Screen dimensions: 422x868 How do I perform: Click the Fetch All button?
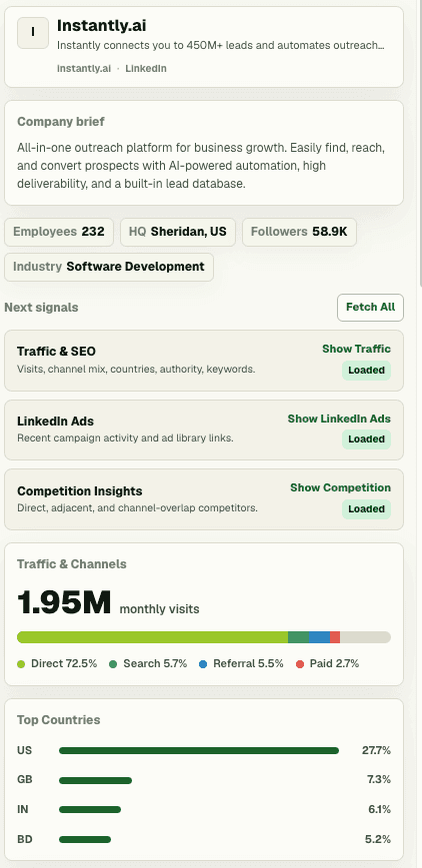370,308
